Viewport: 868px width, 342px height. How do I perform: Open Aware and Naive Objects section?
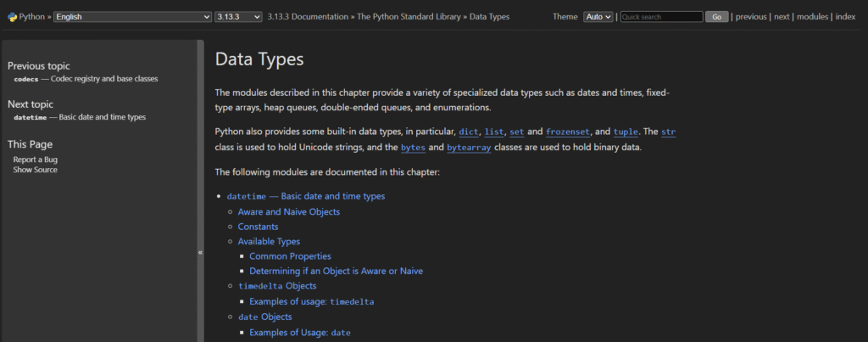coord(288,211)
